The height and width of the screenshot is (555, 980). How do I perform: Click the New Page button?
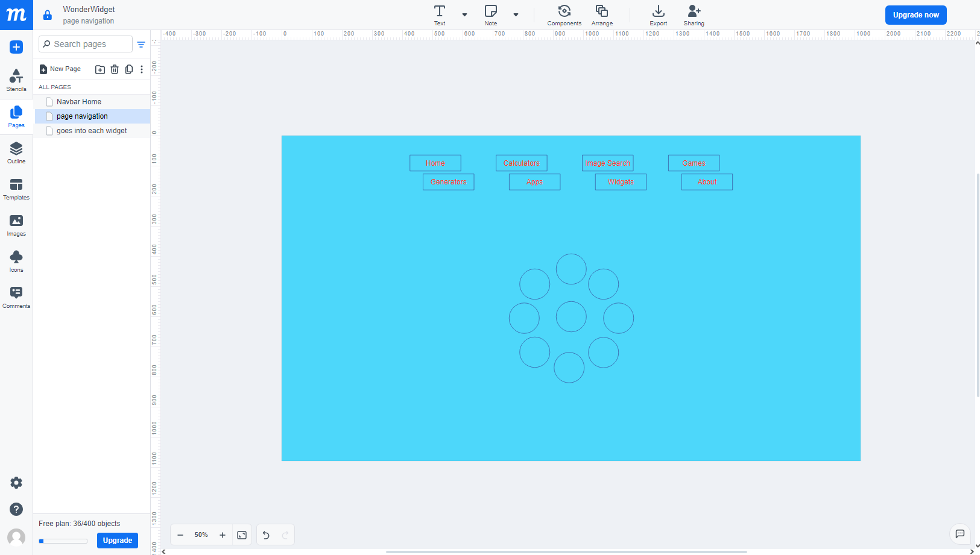(x=60, y=69)
